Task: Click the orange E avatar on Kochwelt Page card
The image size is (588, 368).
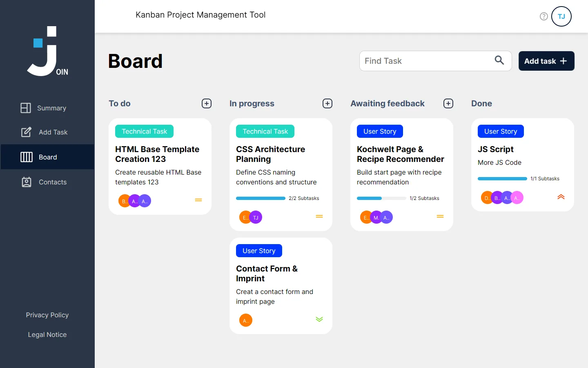Action: pos(365,218)
